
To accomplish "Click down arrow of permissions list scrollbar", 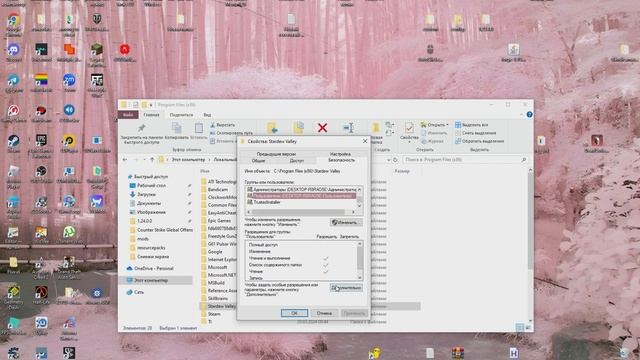I will point(360,278).
